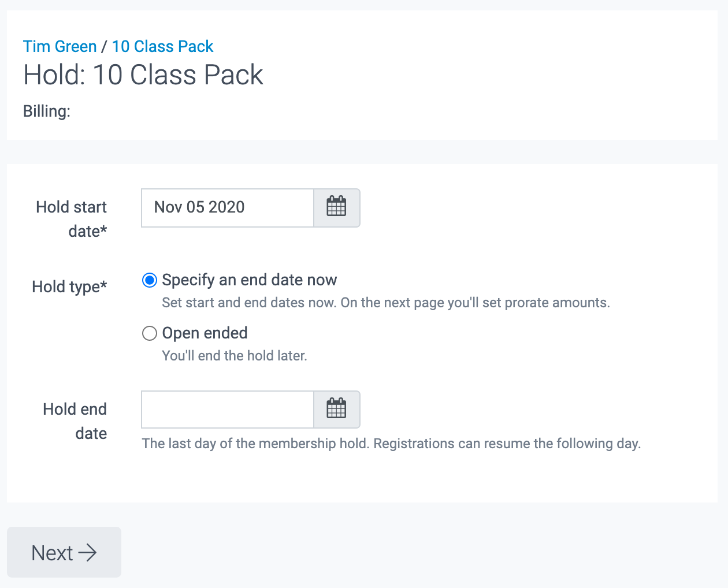
Task: Click the empty Hold end date input
Action: pyautogui.click(x=227, y=409)
